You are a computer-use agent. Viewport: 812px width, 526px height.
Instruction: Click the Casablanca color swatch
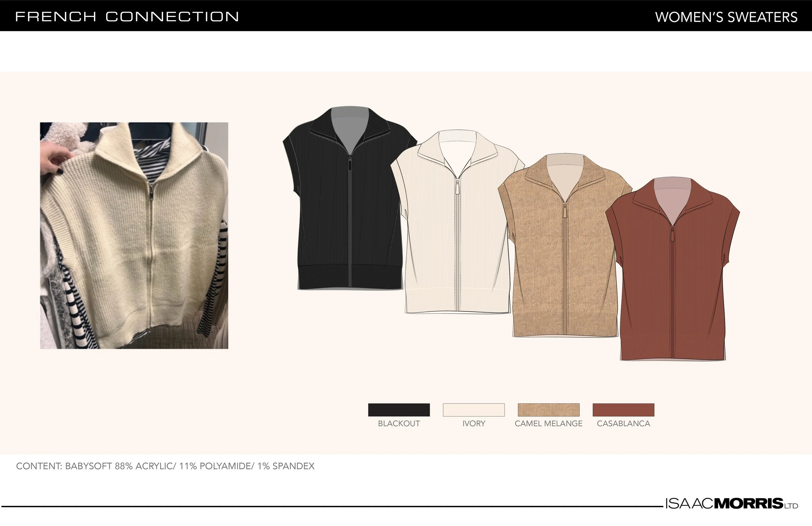tap(623, 410)
